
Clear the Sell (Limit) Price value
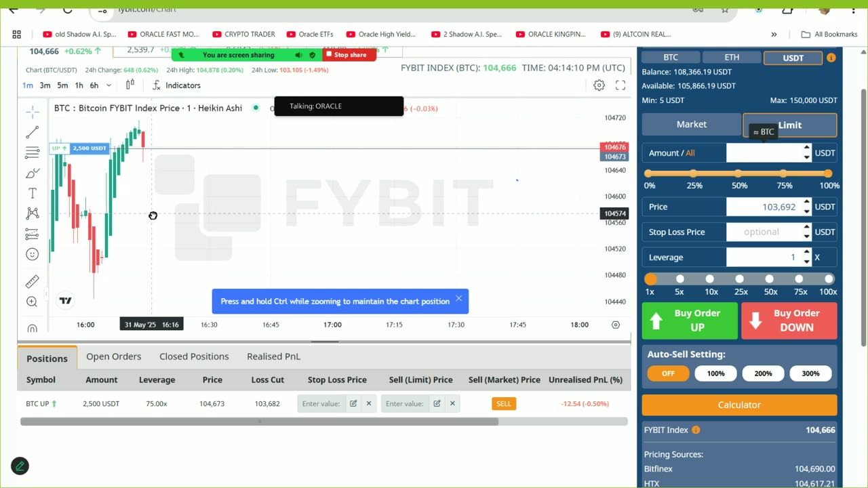coord(452,403)
